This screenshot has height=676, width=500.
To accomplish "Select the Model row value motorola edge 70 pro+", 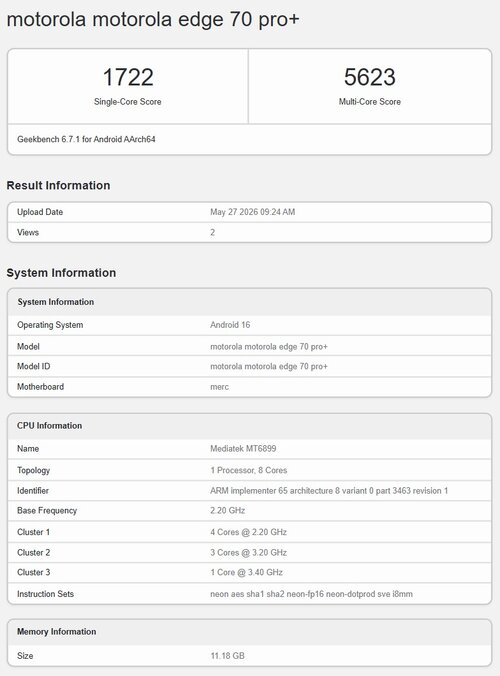I will click(x=269, y=347).
